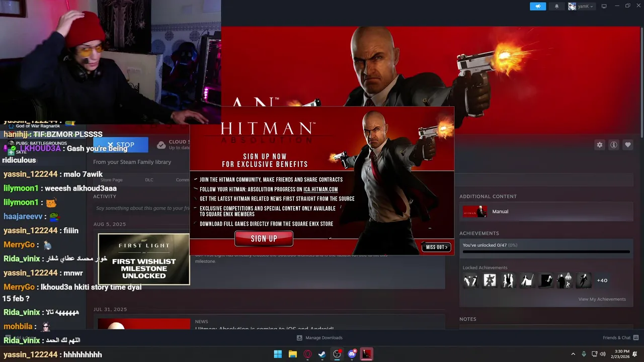Click the NOTES heading
Screen dimensions: 644x362
467,319
